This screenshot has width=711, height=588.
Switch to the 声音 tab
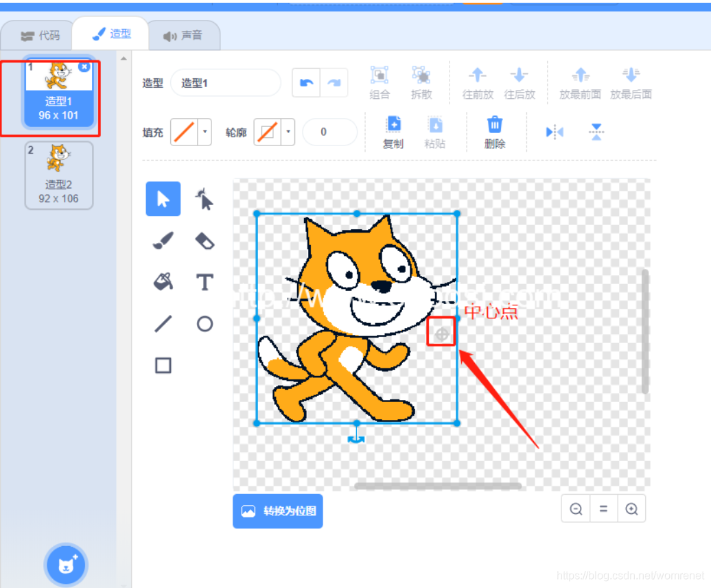click(183, 36)
